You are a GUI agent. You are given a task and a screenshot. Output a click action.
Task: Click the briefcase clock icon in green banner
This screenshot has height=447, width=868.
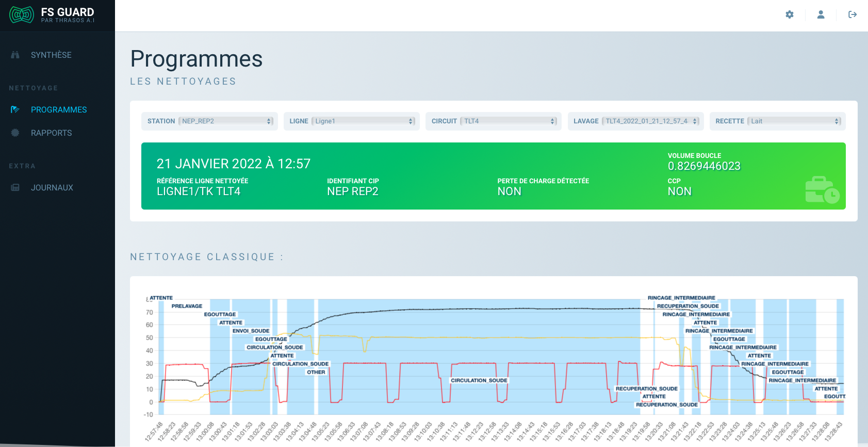click(x=823, y=190)
